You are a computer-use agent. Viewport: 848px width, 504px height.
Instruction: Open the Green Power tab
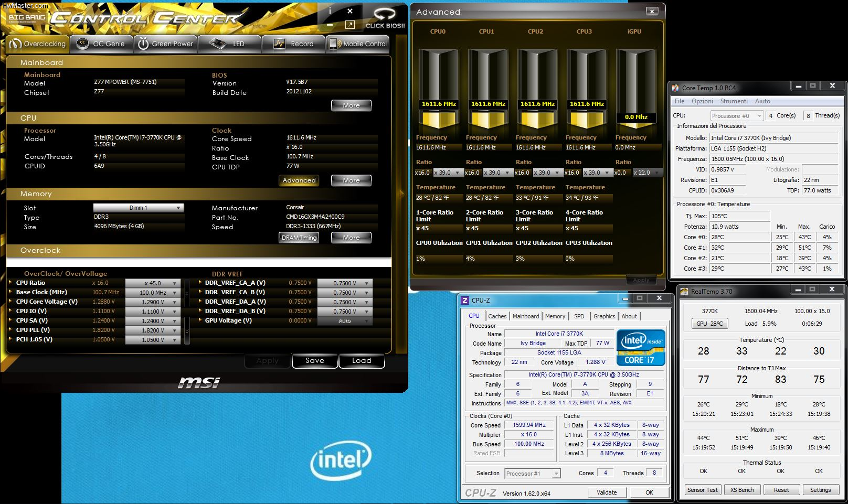(x=166, y=44)
